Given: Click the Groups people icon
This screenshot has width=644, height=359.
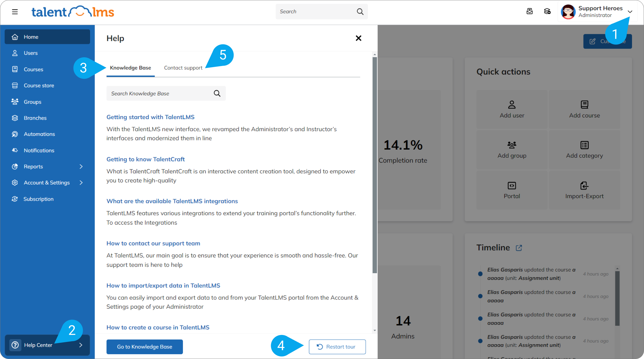Looking at the screenshot, I should 15,102.
